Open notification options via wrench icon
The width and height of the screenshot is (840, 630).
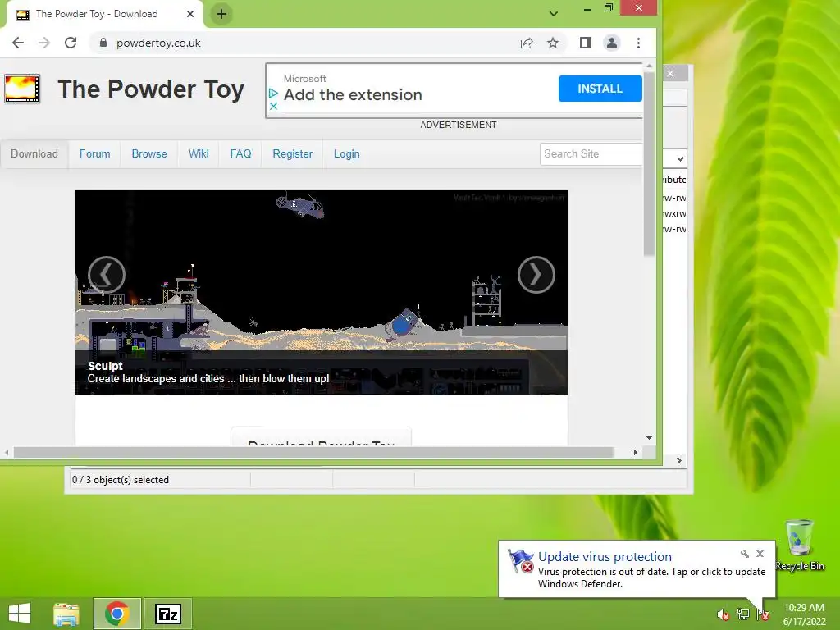point(745,554)
